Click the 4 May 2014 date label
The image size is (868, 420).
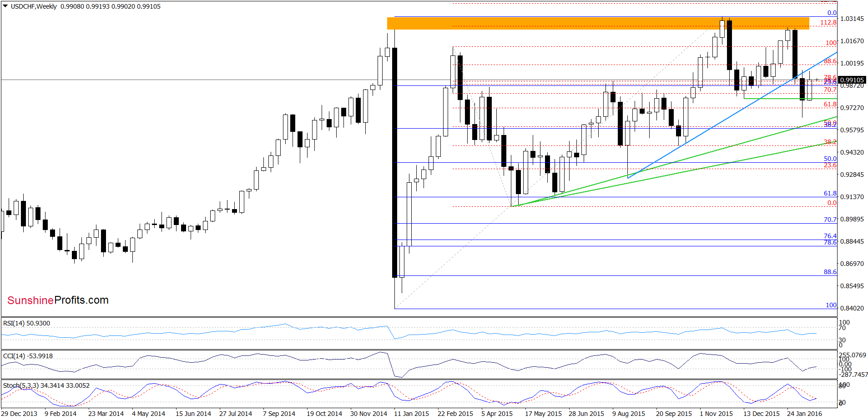(148, 413)
